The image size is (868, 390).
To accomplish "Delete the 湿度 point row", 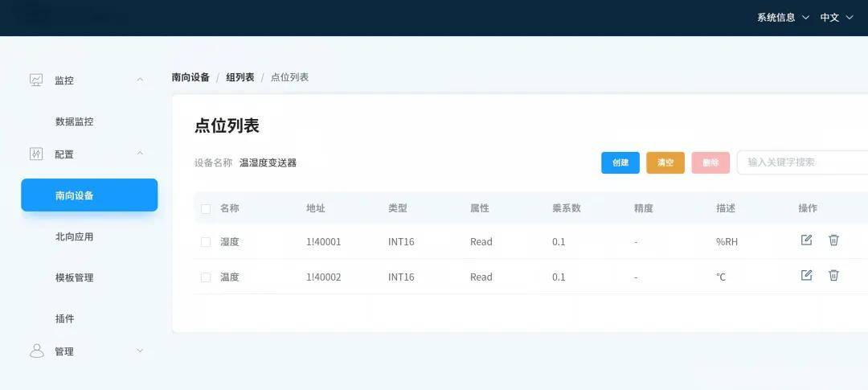I will pos(833,240).
